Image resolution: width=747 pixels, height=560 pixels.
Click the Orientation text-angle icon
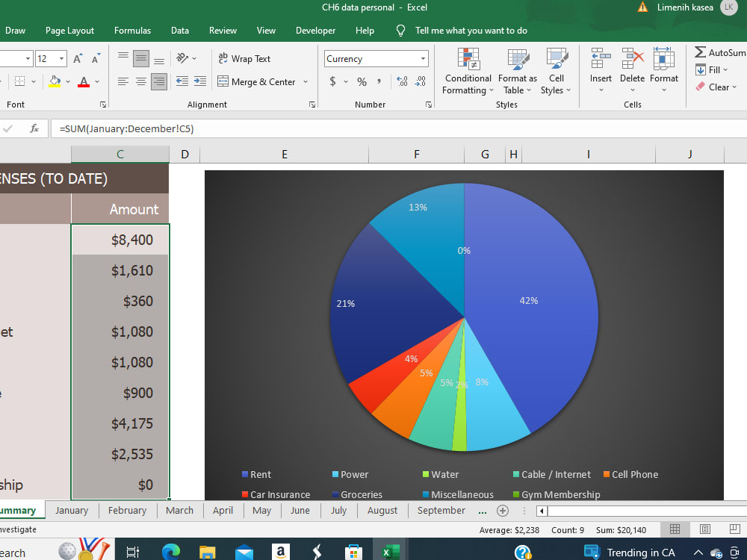pos(182,58)
